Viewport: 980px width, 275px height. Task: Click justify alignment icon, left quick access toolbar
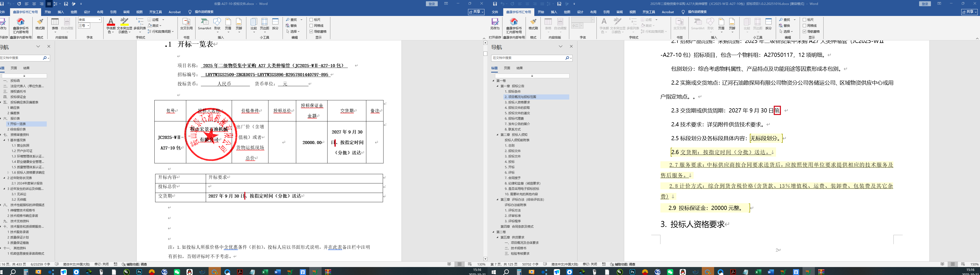click(49, 4)
